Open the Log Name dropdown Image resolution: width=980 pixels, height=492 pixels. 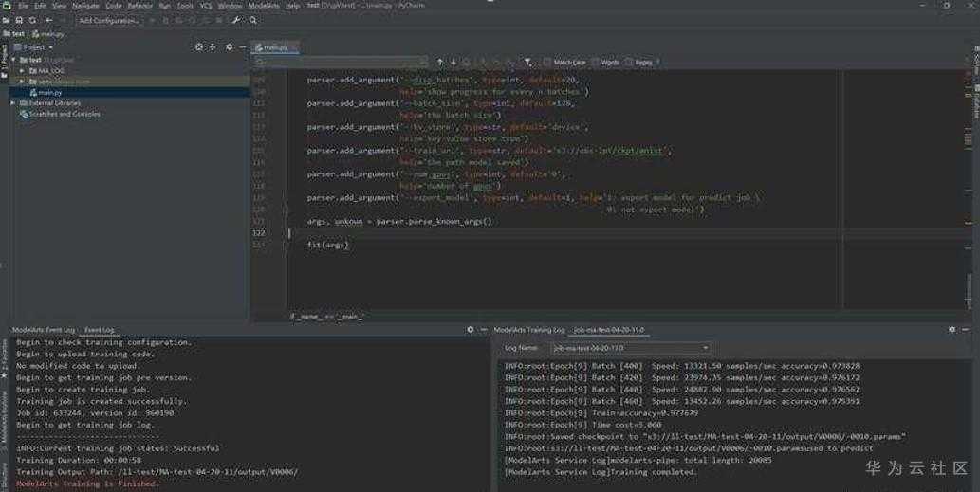point(631,348)
